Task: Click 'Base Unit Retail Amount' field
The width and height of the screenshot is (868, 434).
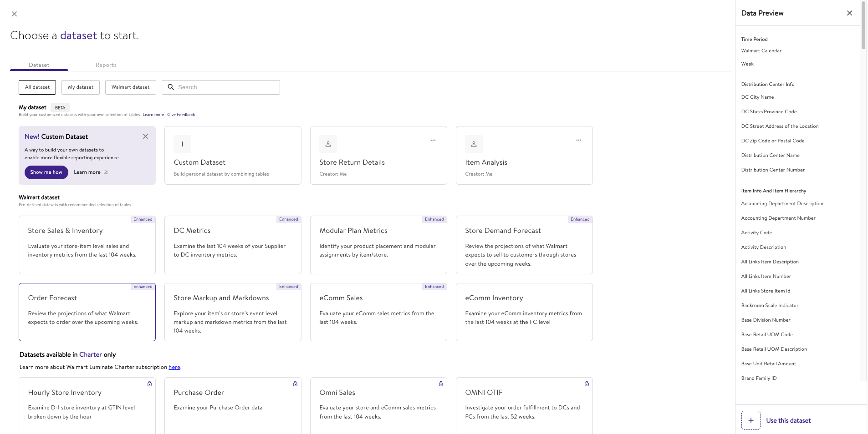Action: (768, 364)
